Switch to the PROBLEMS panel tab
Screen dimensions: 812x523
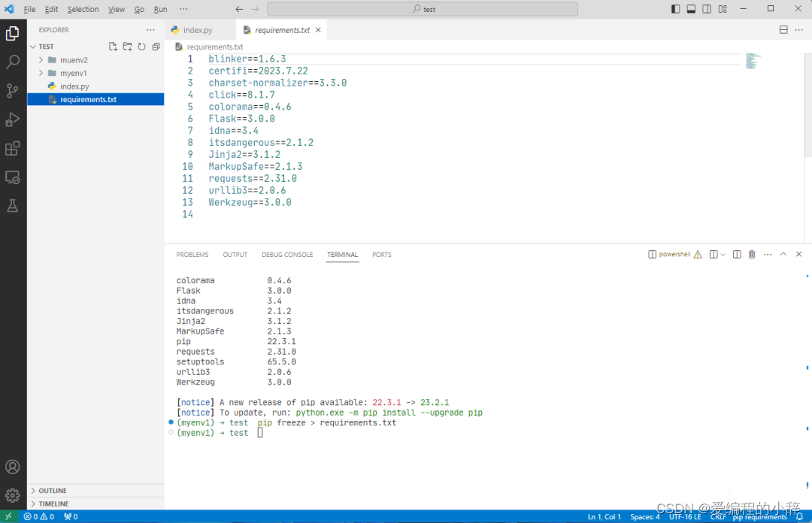tap(192, 255)
